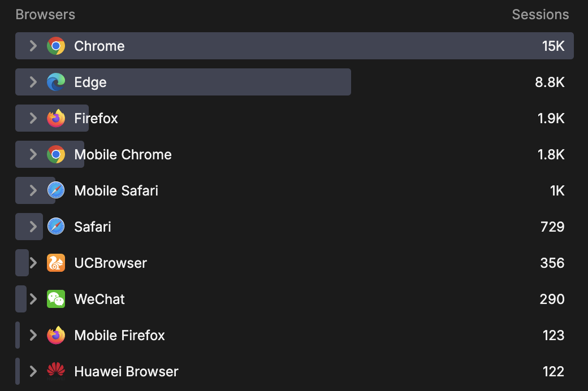Expand the Edge browser row
This screenshot has height=391, width=588.
[x=33, y=82]
